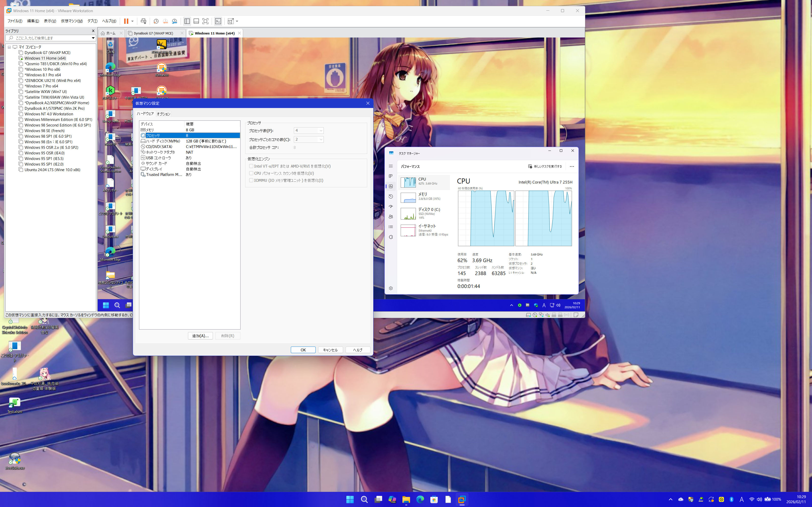Image resolution: width=812 pixels, height=507 pixels.
Task: Click the library search input field
Action: click(x=50, y=38)
